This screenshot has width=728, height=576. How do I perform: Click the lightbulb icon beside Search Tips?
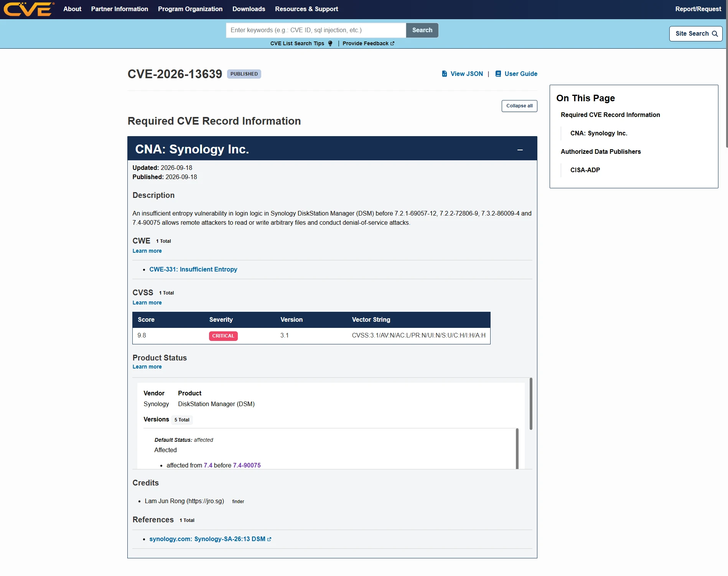tap(330, 43)
